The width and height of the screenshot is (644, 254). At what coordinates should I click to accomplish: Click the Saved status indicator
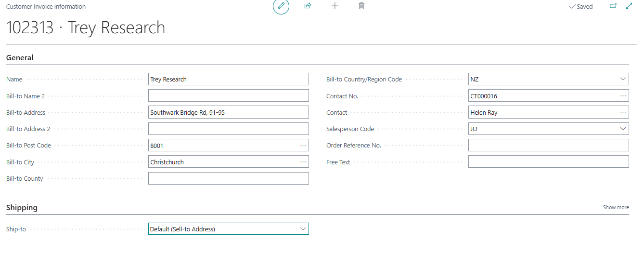(581, 7)
